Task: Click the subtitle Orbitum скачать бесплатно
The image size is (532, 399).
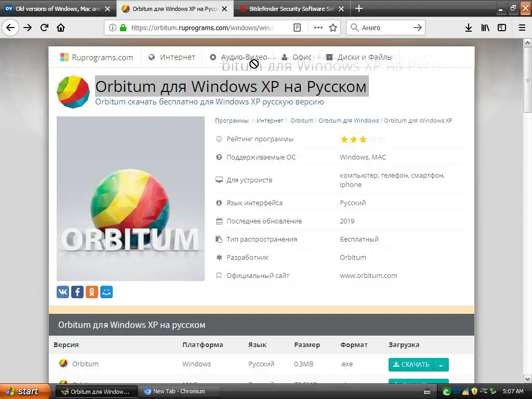Action: 209,102
